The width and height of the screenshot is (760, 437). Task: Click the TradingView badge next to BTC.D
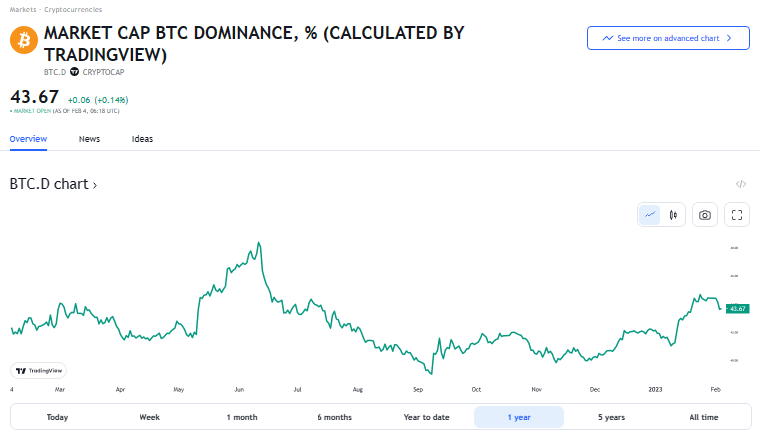point(74,72)
